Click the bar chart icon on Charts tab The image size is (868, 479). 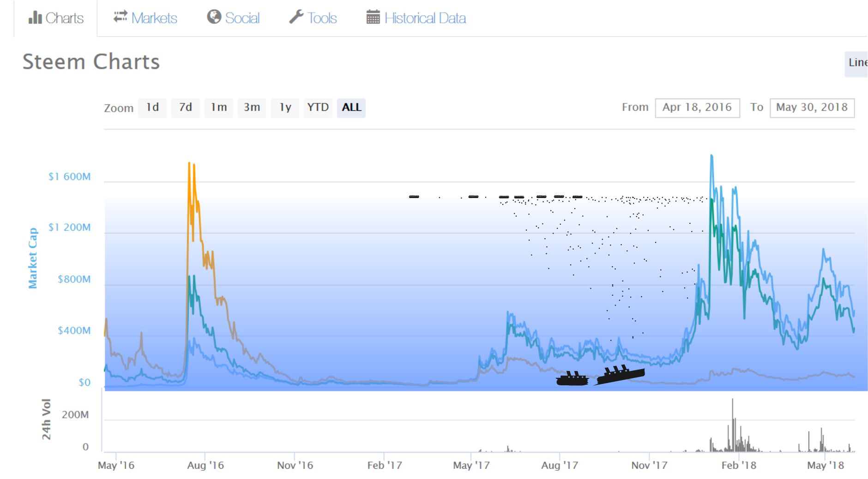click(35, 18)
